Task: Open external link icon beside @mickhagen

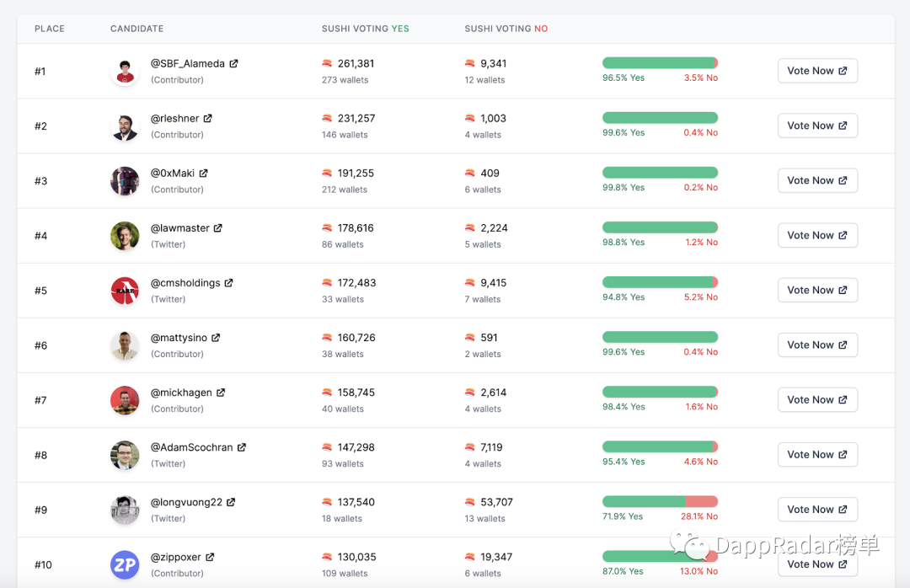Action: point(221,393)
